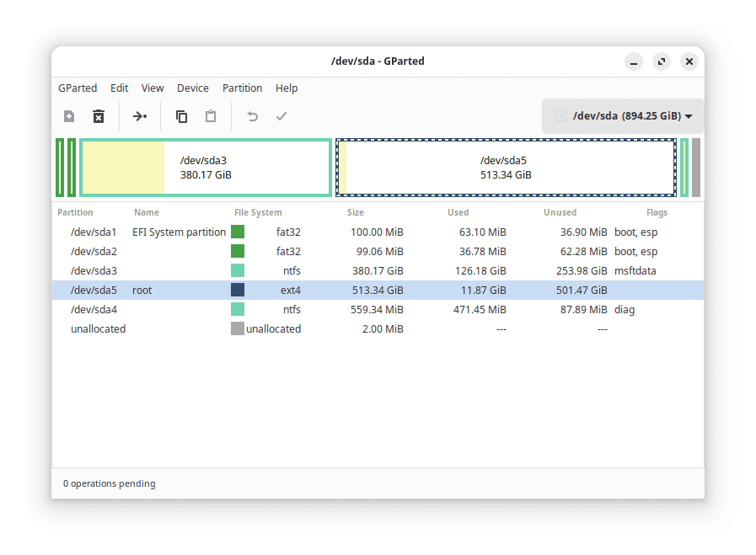
Task: Click the '253.98 GiB' unused cell
Action: tap(582, 270)
